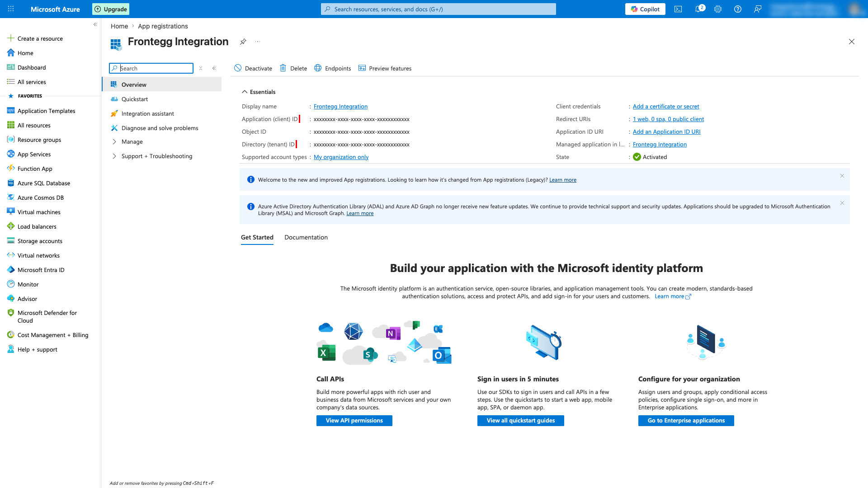Click the Frontegg Integration display name link
This screenshot has height=488, width=868.
click(340, 107)
